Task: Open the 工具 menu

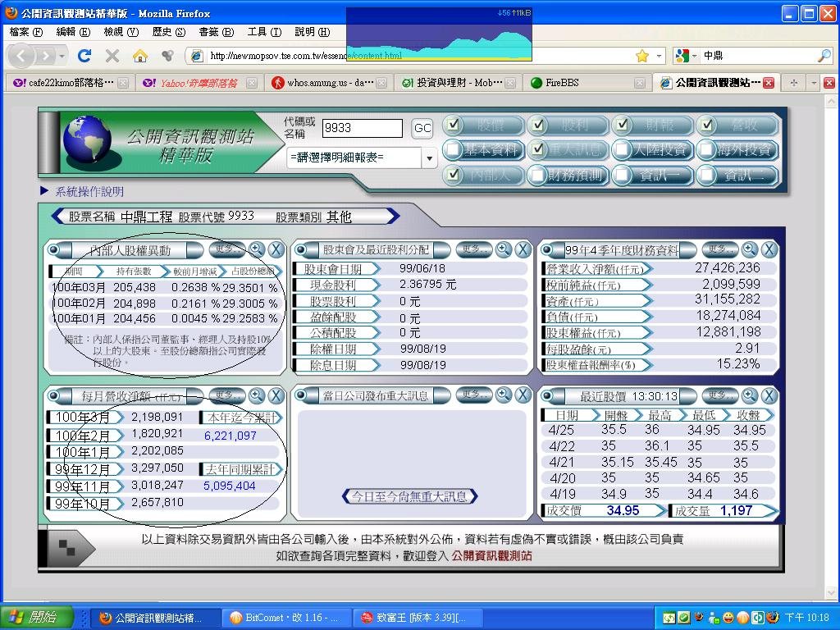Action: pos(264,32)
